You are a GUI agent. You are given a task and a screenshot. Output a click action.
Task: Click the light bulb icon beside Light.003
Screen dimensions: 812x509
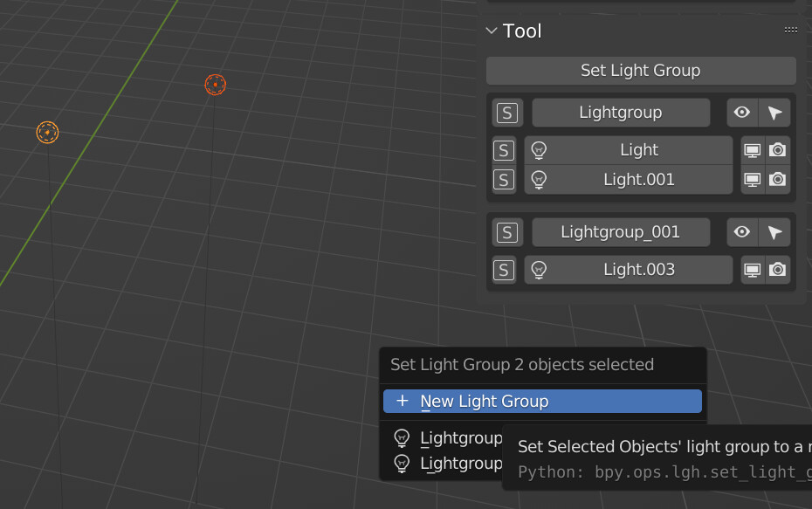[x=539, y=269]
